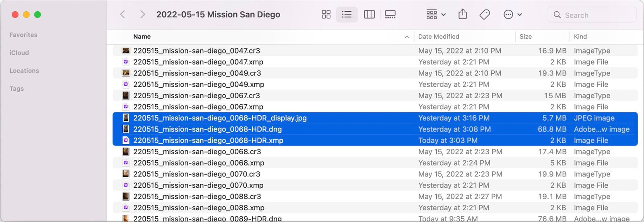Switch to icon grid view
This screenshot has width=644, height=222.
point(326,15)
